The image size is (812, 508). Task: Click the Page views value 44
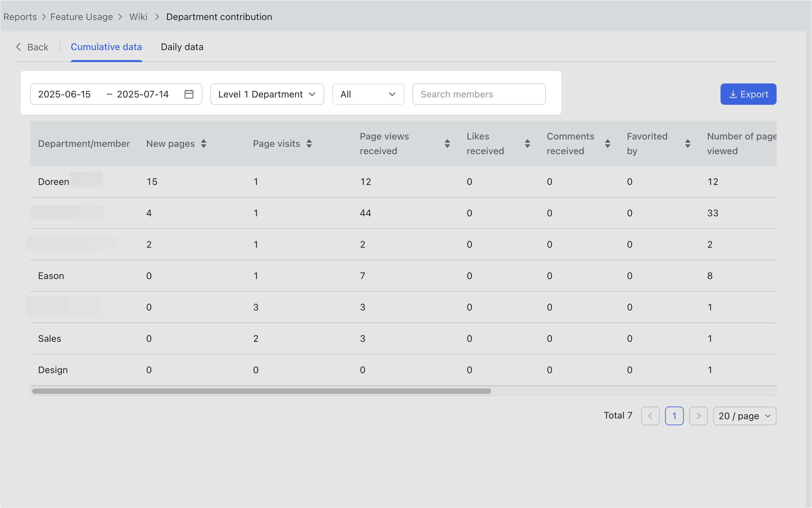365,213
